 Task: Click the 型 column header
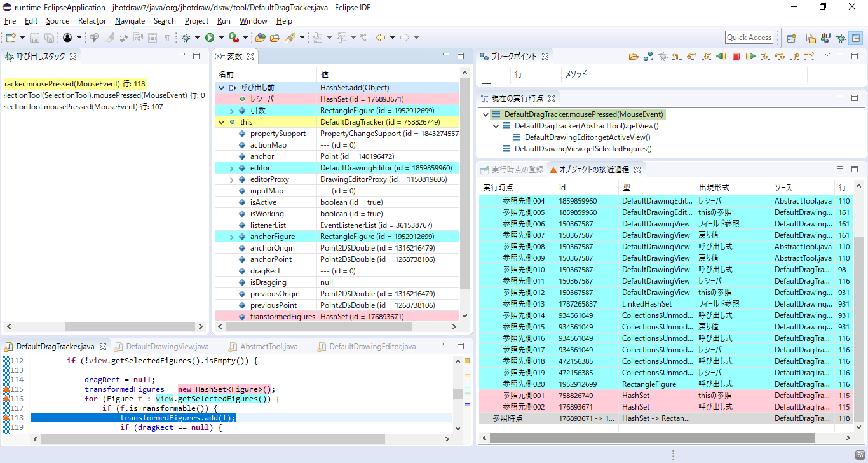656,188
